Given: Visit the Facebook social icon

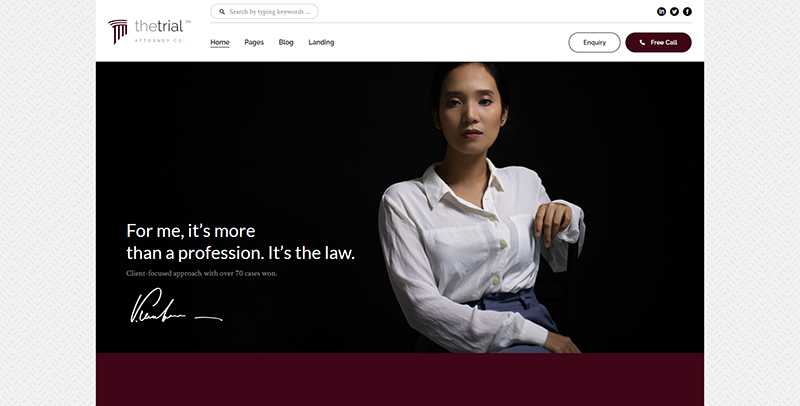Looking at the screenshot, I should 687,12.
